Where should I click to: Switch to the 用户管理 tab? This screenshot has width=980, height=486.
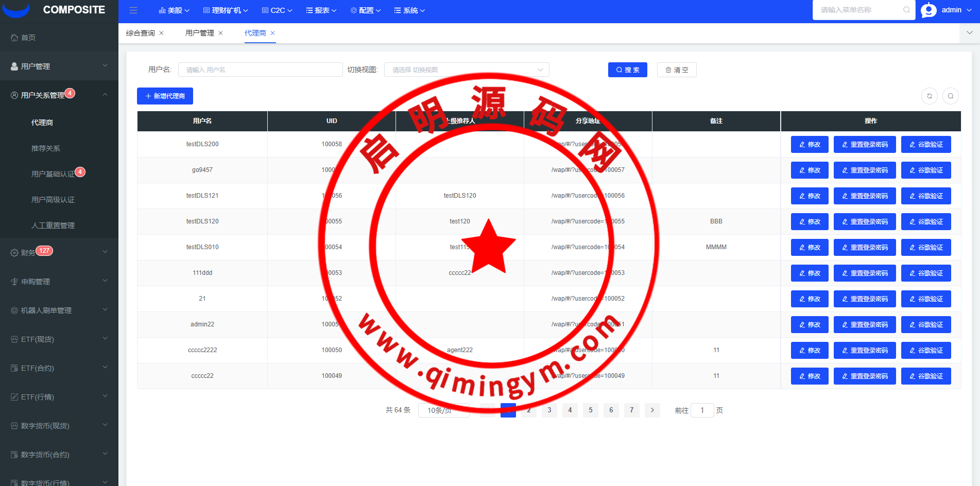[200, 33]
